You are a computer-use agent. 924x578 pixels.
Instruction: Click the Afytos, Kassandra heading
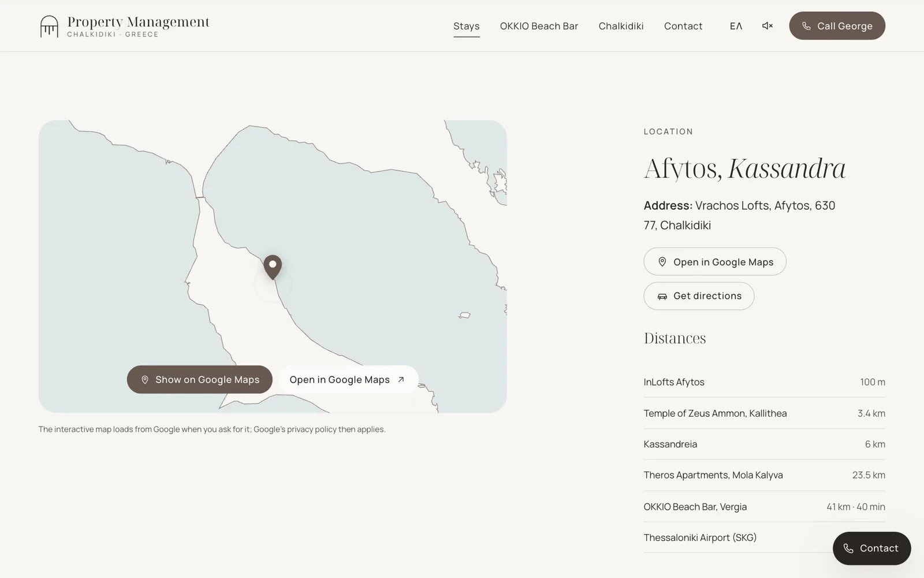click(x=744, y=169)
